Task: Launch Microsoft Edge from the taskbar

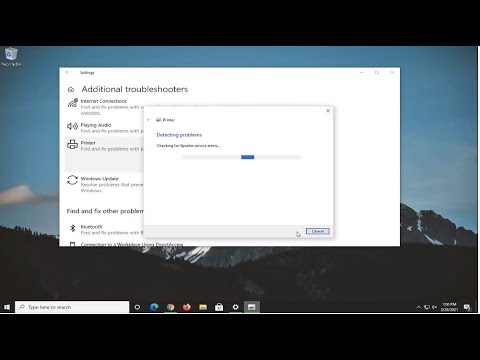Action: pyautogui.click(x=154, y=307)
